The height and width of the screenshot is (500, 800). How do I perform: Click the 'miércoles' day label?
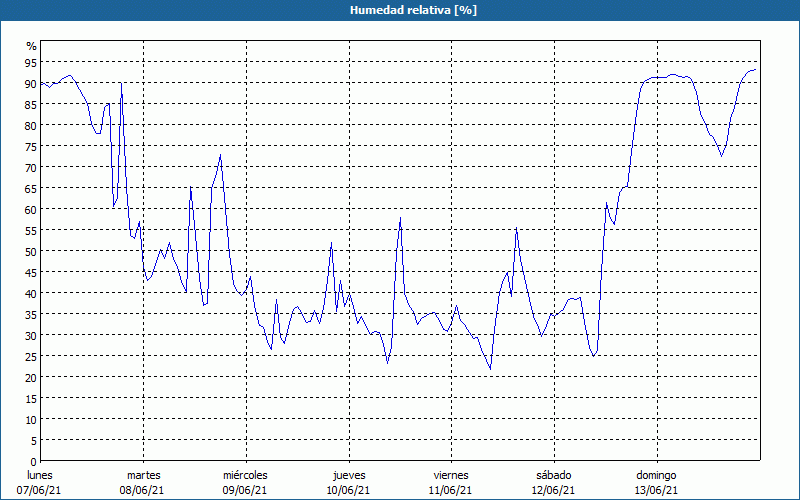tap(245, 475)
